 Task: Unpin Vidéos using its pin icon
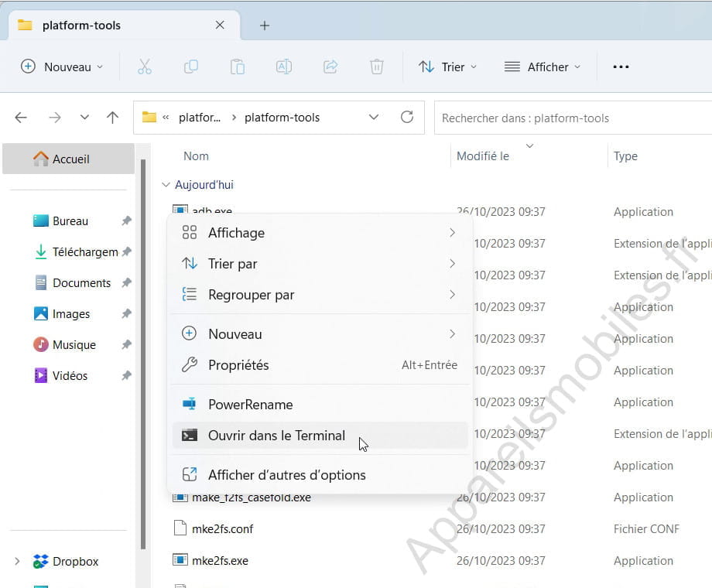click(x=126, y=375)
